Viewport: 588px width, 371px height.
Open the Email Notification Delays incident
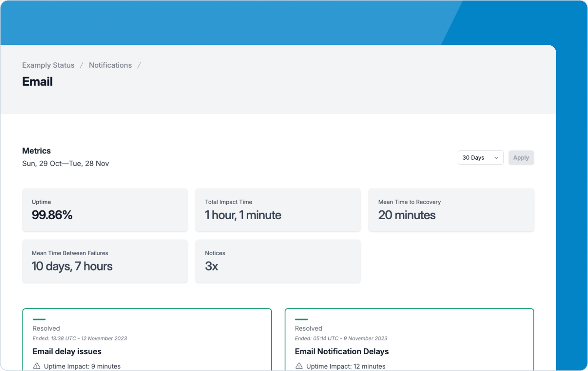tap(342, 351)
